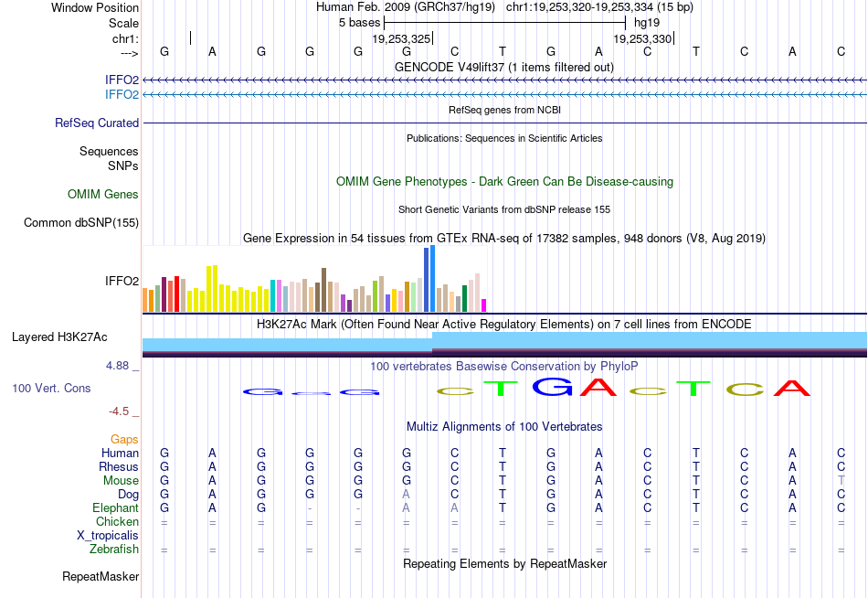Click the GTEx Gene Expression track title
The width and height of the screenshot is (868, 598).
pyautogui.click(x=504, y=239)
